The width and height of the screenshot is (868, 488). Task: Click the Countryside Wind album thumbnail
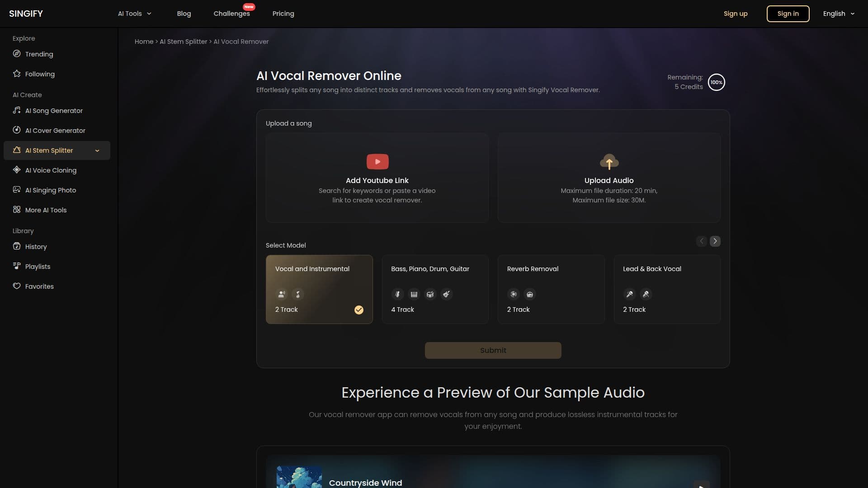[299, 477]
